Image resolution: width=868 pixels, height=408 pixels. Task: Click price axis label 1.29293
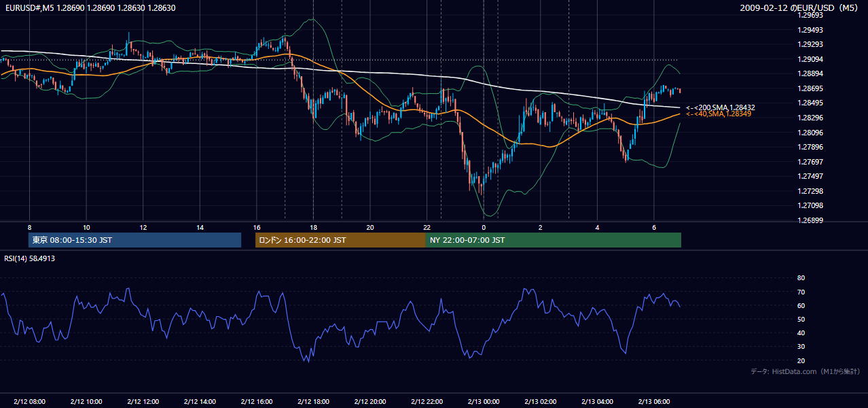click(x=810, y=44)
